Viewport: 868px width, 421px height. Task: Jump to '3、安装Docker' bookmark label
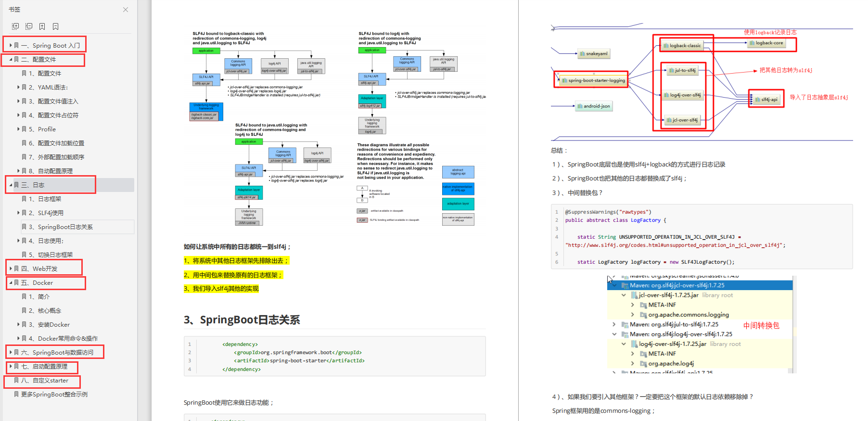pos(50,325)
